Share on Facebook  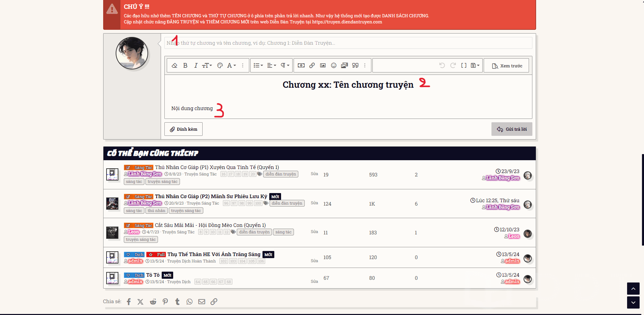coord(129,302)
